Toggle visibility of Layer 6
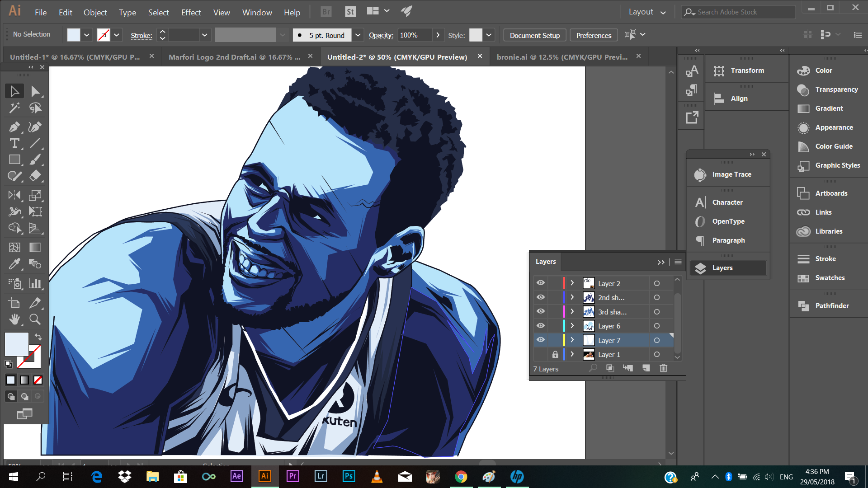The height and width of the screenshot is (488, 868). pyautogui.click(x=541, y=326)
